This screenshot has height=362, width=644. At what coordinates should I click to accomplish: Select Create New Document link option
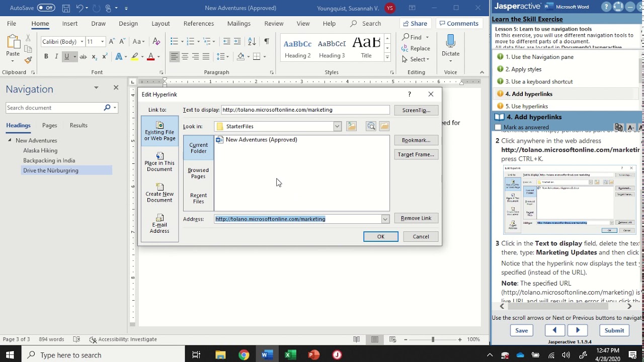tap(159, 193)
